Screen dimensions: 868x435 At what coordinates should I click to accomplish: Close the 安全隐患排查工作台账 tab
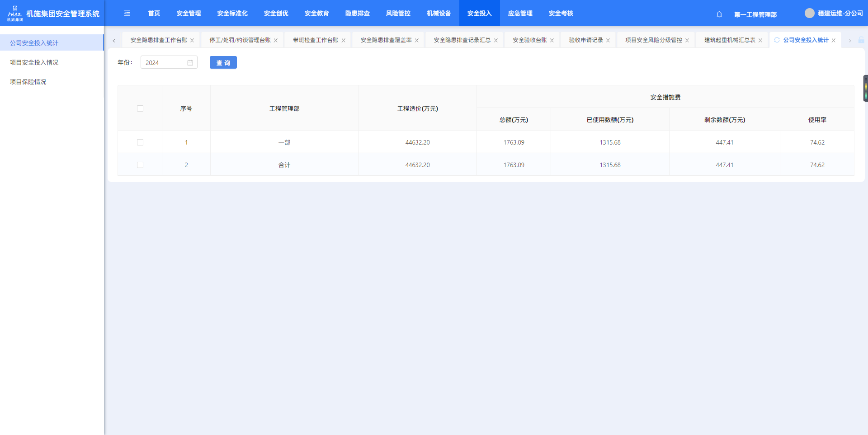click(x=192, y=41)
